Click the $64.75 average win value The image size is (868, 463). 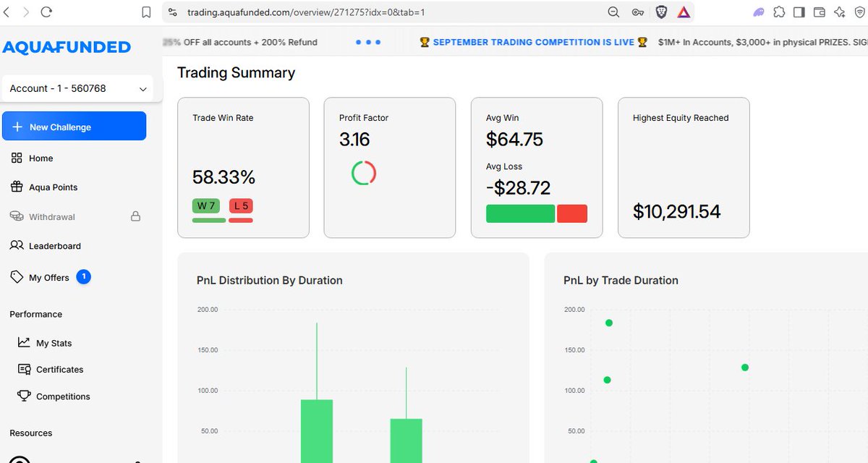pyautogui.click(x=514, y=139)
